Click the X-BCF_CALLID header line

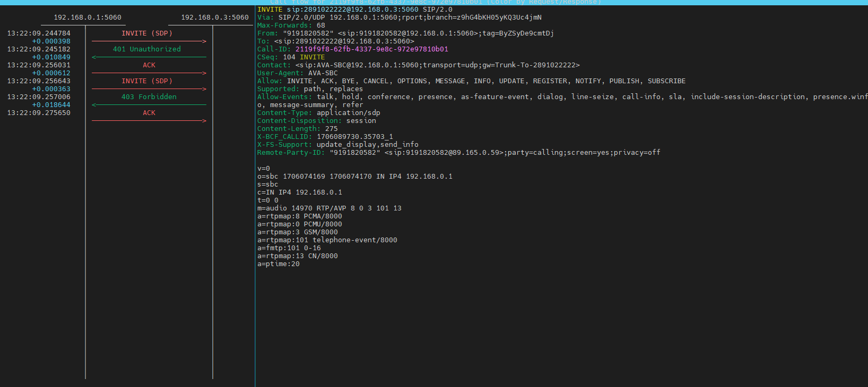point(325,137)
